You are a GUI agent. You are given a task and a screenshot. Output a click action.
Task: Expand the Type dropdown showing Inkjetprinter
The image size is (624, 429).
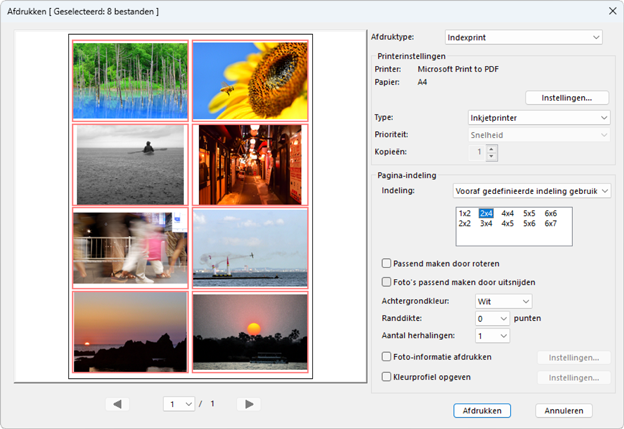(540, 118)
